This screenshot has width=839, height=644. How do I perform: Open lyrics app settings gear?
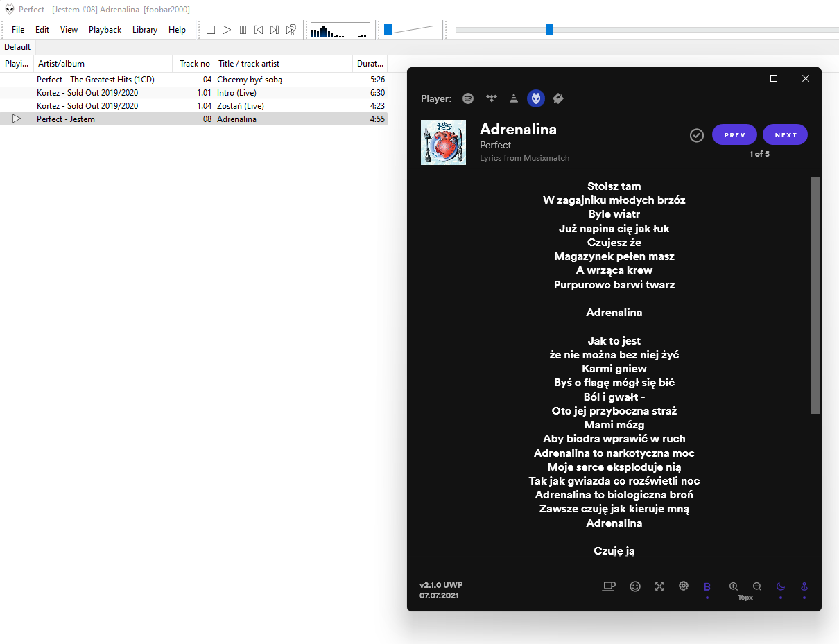684,586
